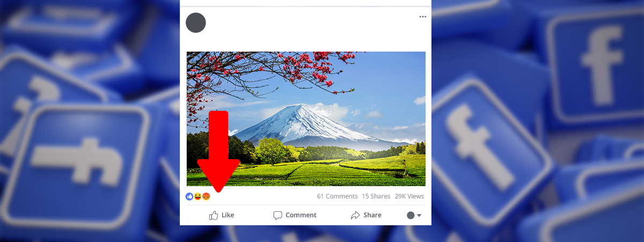Open the three-dot post options menu
644x242 pixels.
click(423, 17)
